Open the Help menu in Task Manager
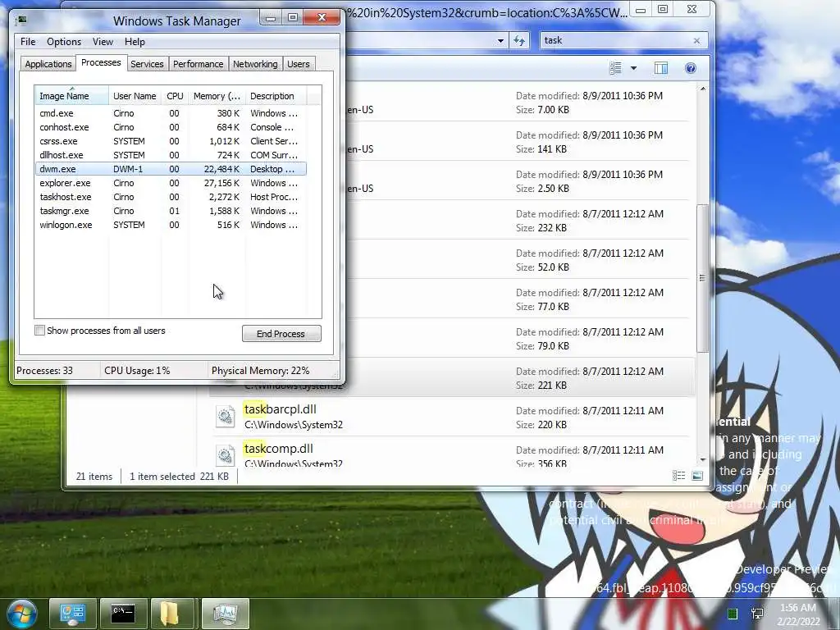The image size is (840, 630). (135, 42)
